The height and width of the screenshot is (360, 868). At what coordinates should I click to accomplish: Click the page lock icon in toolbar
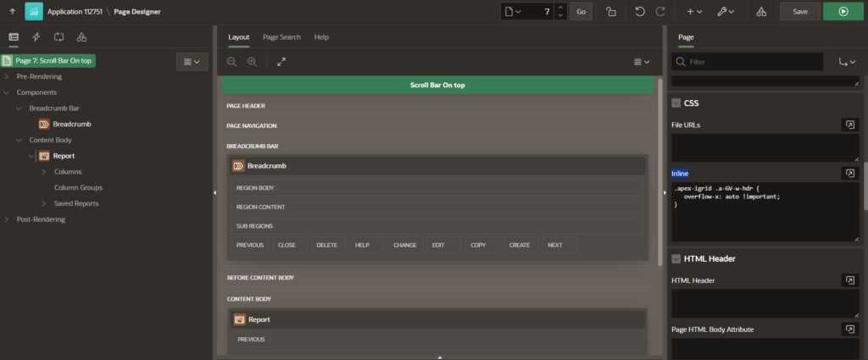[x=610, y=12]
